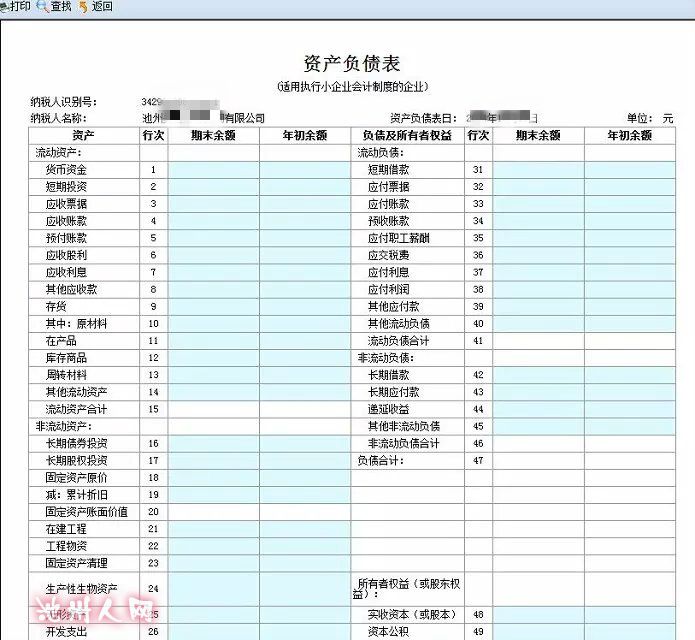Click 资本公积 年初余额 input cell
This screenshot has height=640, width=695.
[x=630, y=632]
